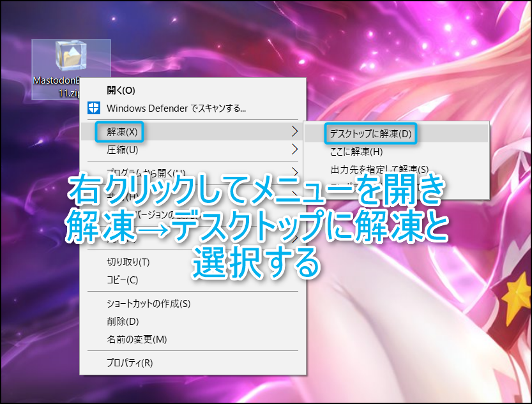The width and height of the screenshot is (532, 404).
Task: Select 開く(O) from the context menu
Action: pos(121,90)
